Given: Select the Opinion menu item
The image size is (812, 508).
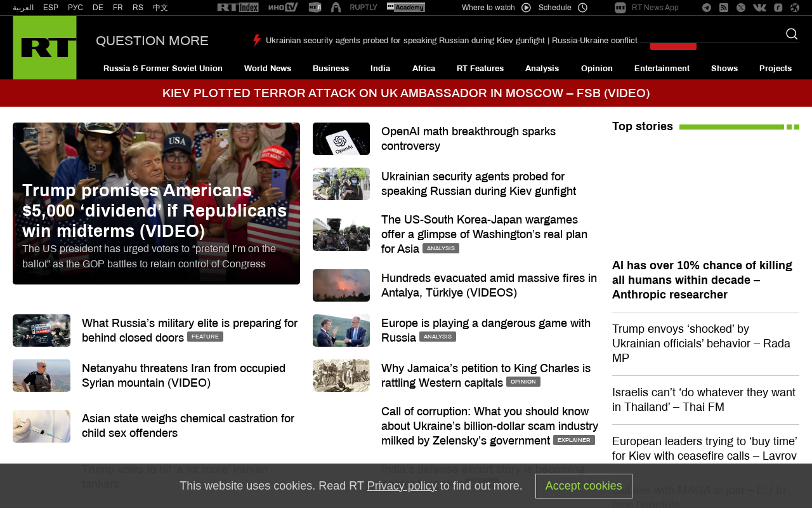Looking at the screenshot, I should [597, 69].
